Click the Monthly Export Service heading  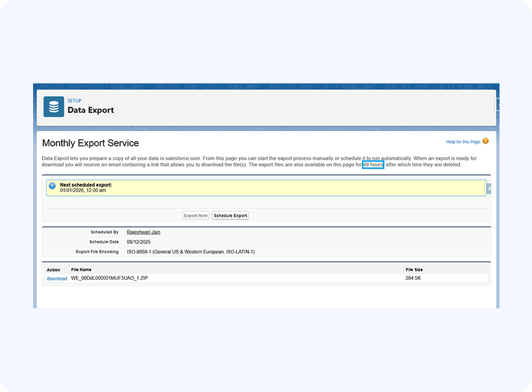click(x=90, y=143)
